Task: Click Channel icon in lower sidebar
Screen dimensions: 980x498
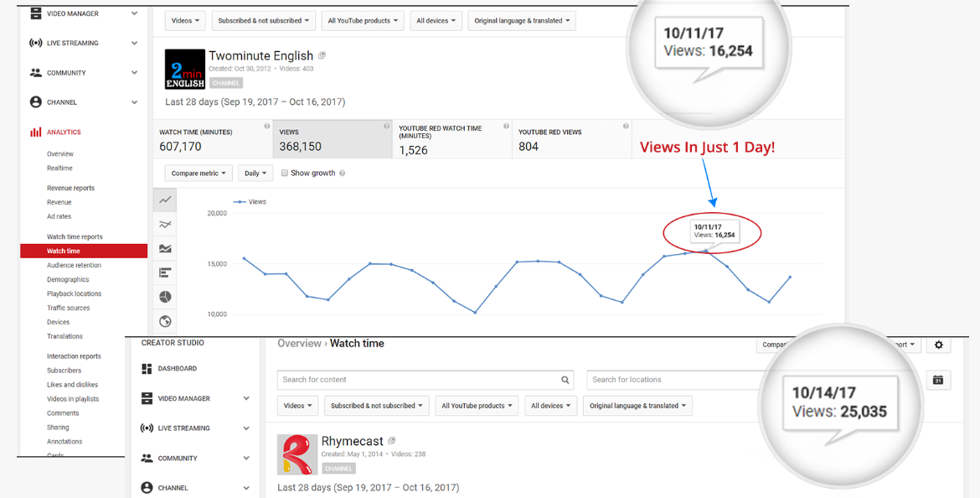Action: pyautogui.click(x=147, y=488)
